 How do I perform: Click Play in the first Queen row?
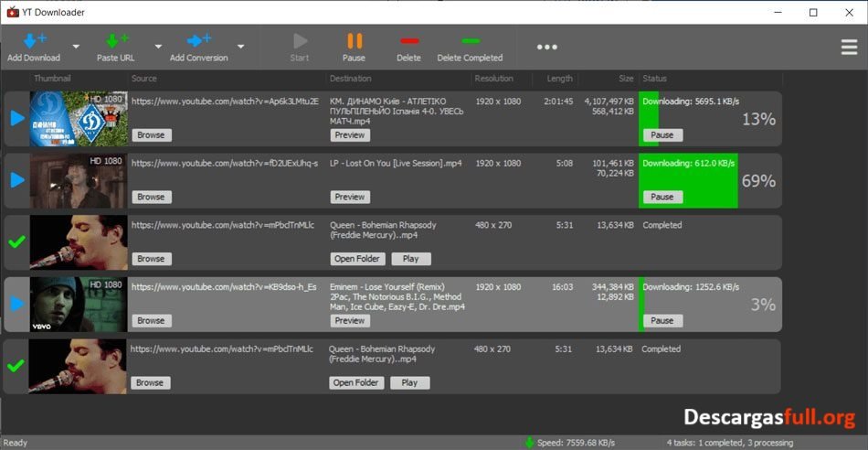point(411,259)
